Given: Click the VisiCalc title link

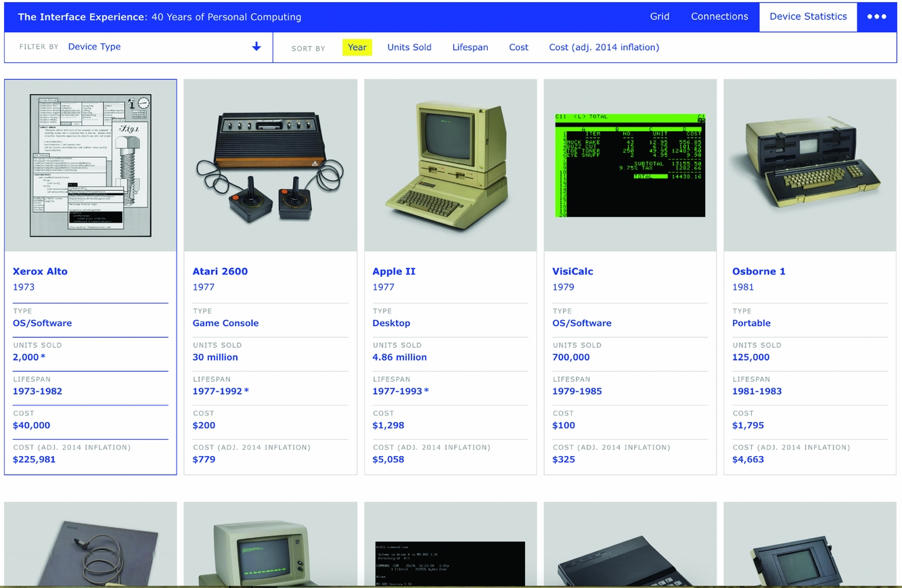Looking at the screenshot, I should pos(572,271).
